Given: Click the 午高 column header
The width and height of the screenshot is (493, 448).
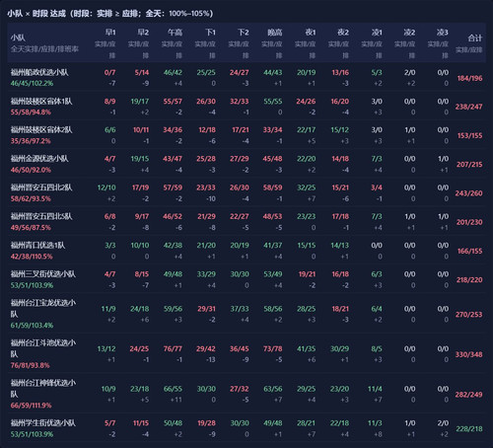Looking at the screenshot, I should point(176,33).
